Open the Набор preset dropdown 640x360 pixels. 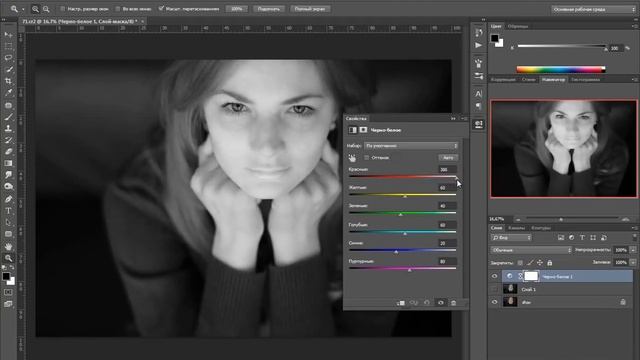coord(411,146)
